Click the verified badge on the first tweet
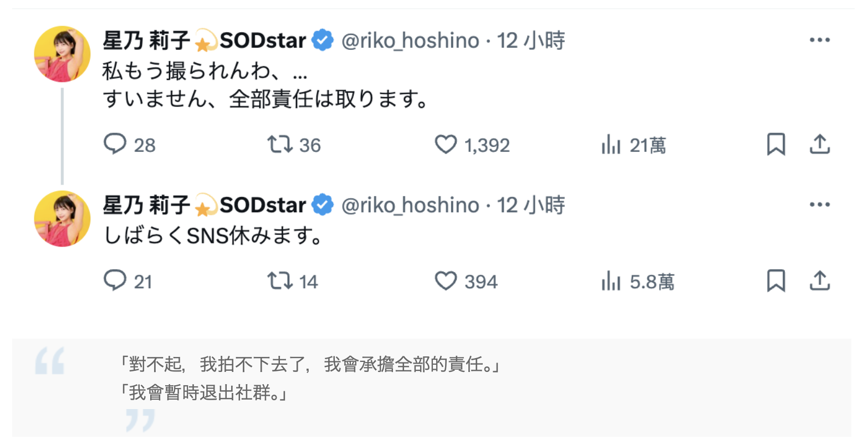Image resolution: width=868 pixels, height=439 pixels. [x=322, y=39]
